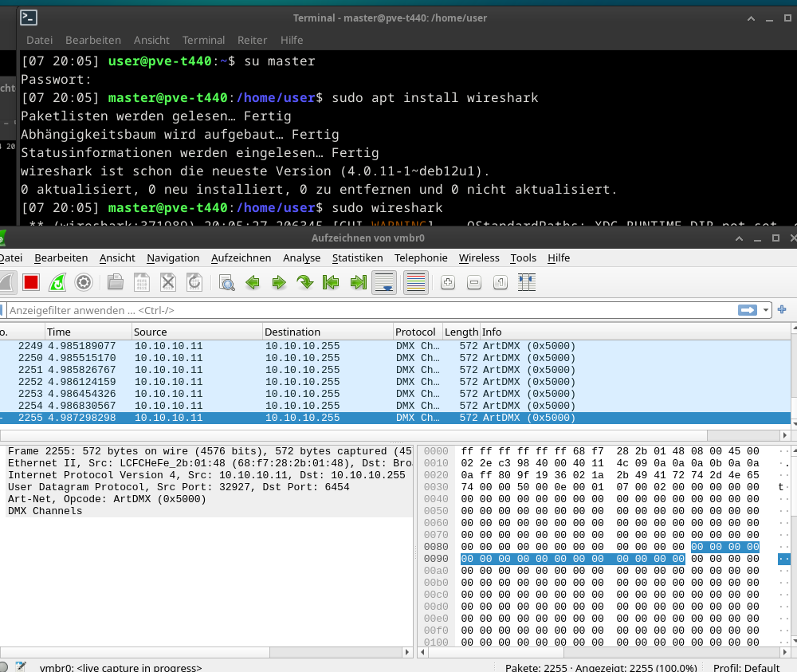Open the Statistiken menu
797x672 pixels.
[357, 257]
